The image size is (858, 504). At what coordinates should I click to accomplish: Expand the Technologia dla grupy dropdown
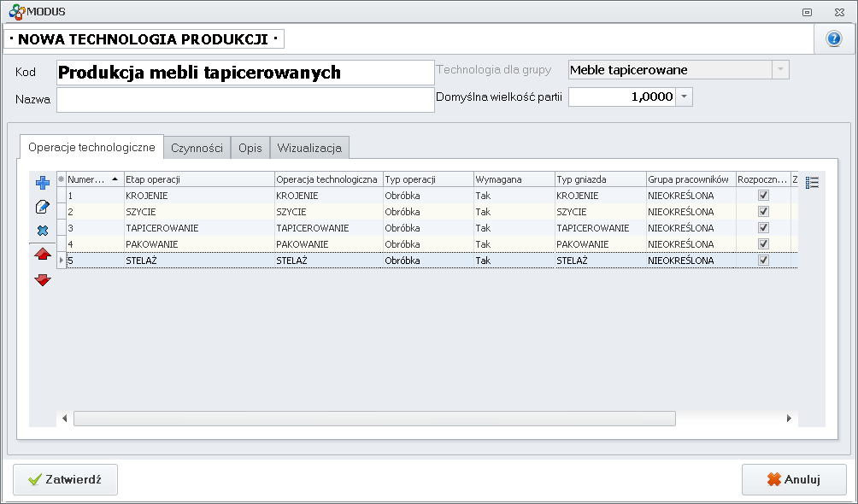779,70
